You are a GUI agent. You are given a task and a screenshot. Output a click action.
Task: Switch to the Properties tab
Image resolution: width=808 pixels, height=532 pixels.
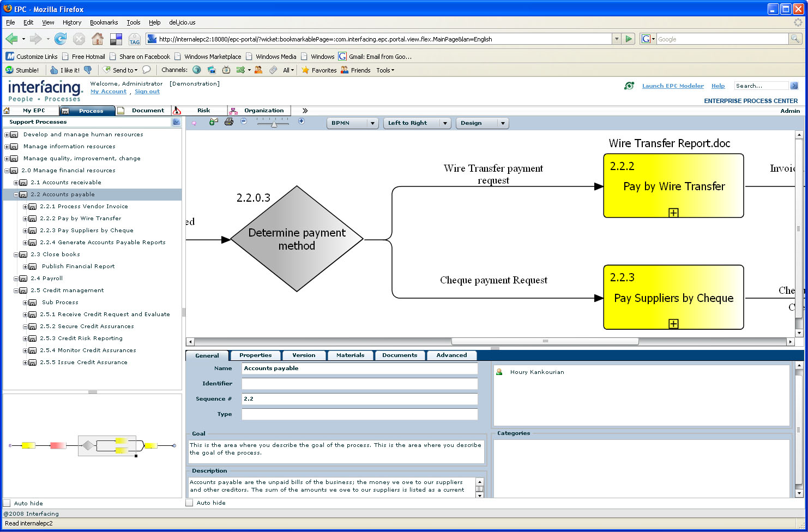[255, 355]
